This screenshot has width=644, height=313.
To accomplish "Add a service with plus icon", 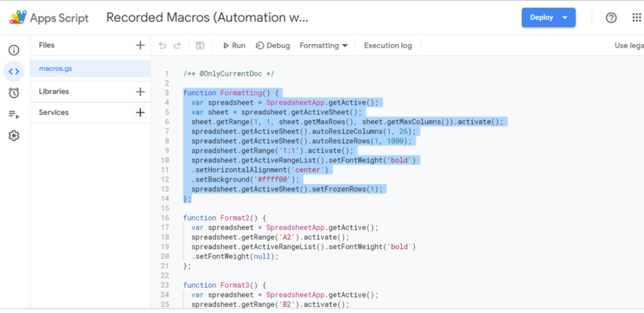I will point(140,112).
